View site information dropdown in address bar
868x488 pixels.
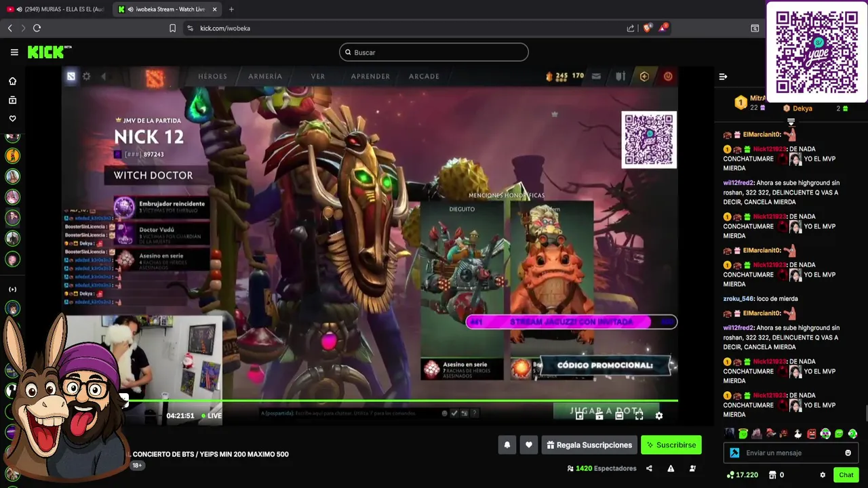point(190,28)
